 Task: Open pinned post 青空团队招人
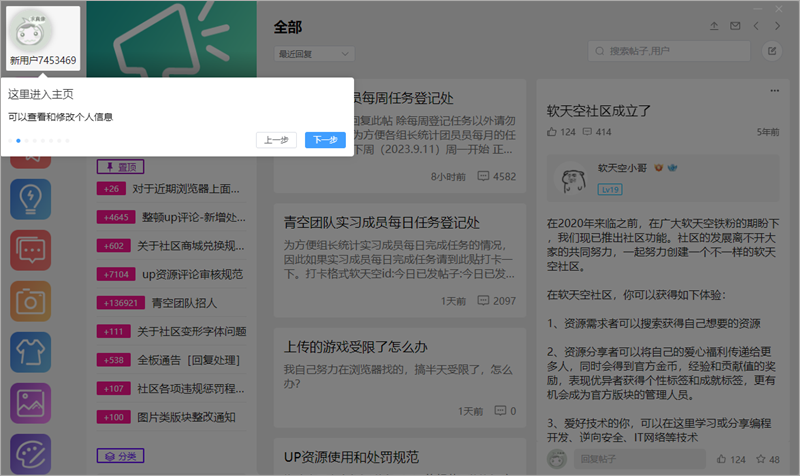(x=184, y=303)
